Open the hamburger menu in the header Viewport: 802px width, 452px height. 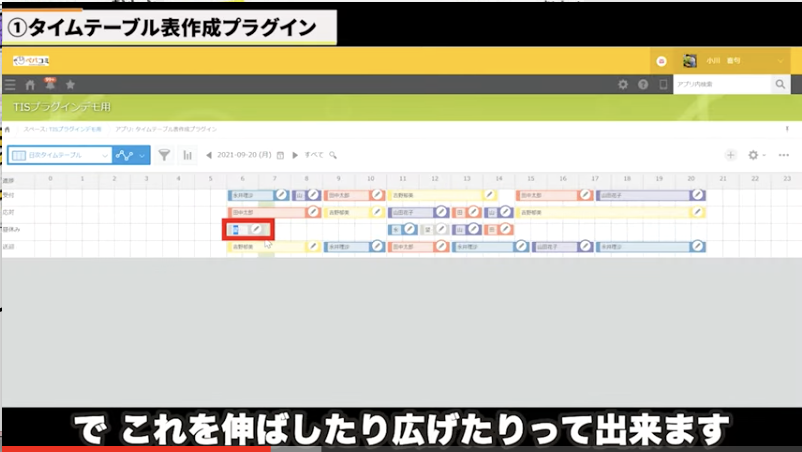[10, 85]
